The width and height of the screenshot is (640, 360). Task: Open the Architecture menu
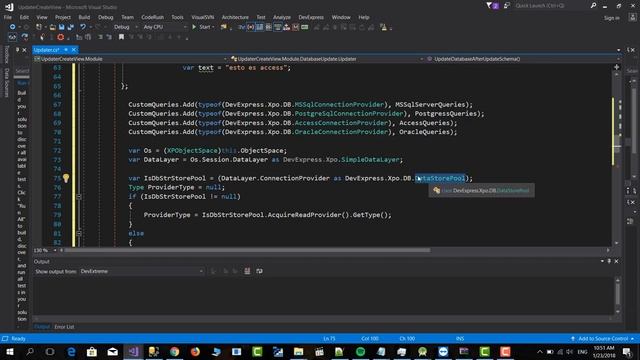click(235, 17)
